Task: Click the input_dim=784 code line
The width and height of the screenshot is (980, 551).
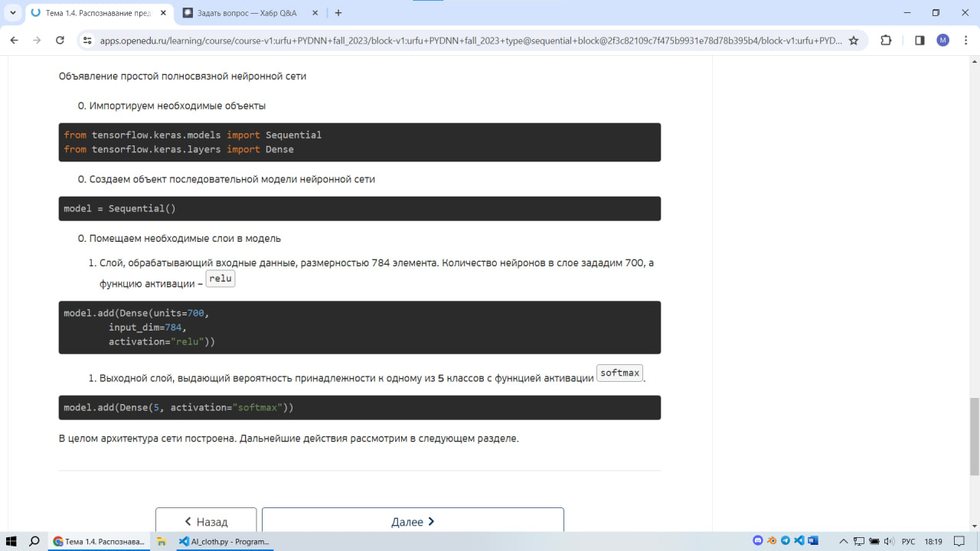Action: pyautogui.click(x=147, y=328)
